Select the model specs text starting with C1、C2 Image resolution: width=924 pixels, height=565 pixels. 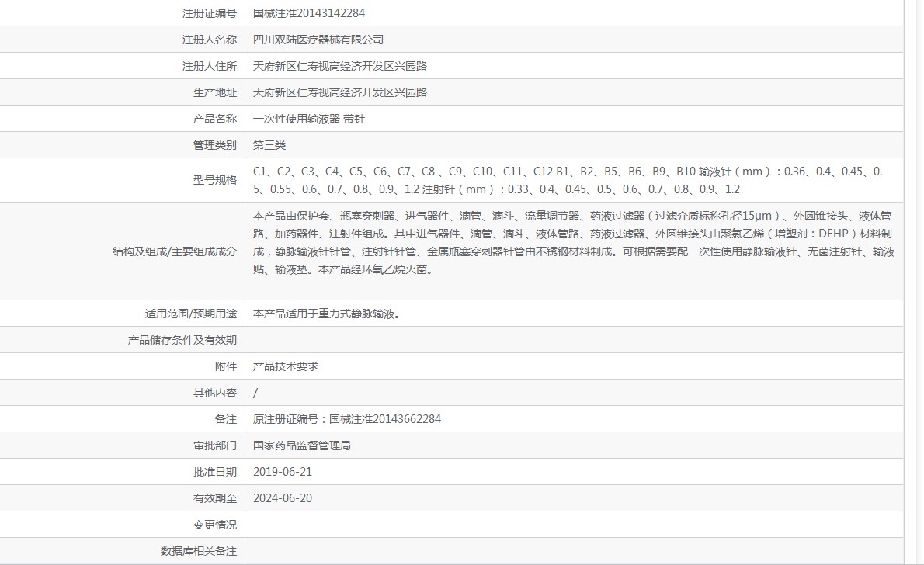click(x=568, y=180)
